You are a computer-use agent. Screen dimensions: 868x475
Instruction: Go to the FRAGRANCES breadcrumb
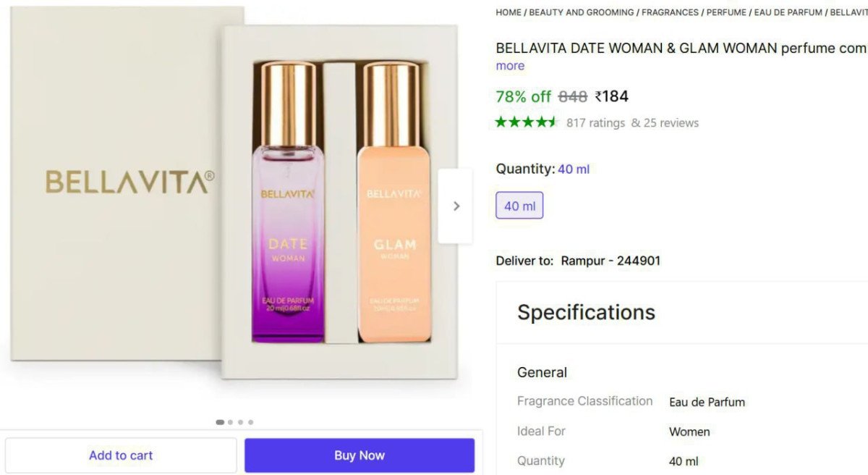coord(670,12)
